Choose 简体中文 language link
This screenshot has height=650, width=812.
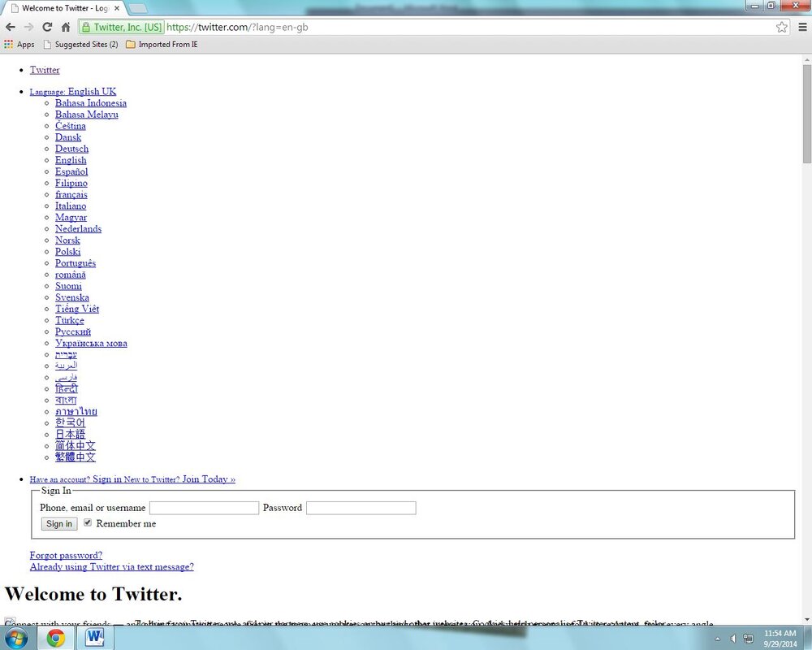tap(75, 446)
